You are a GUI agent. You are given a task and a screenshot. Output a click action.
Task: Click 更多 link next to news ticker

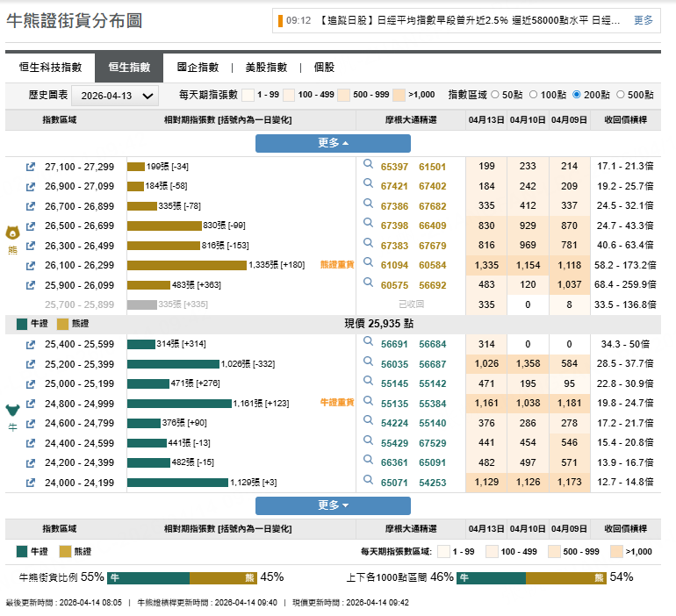(643, 20)
